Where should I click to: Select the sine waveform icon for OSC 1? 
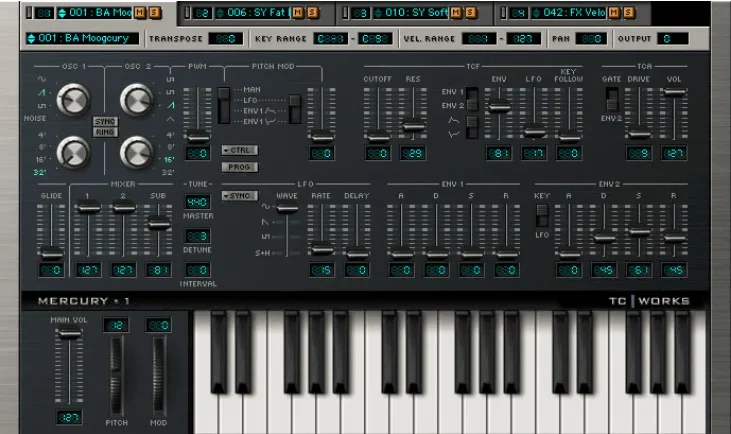click(41, 79)
